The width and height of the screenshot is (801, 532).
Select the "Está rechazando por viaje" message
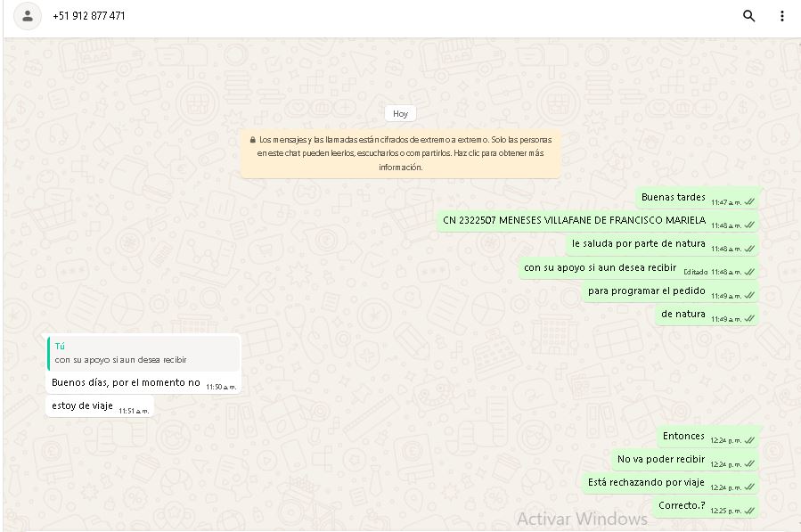pos(646,483)
